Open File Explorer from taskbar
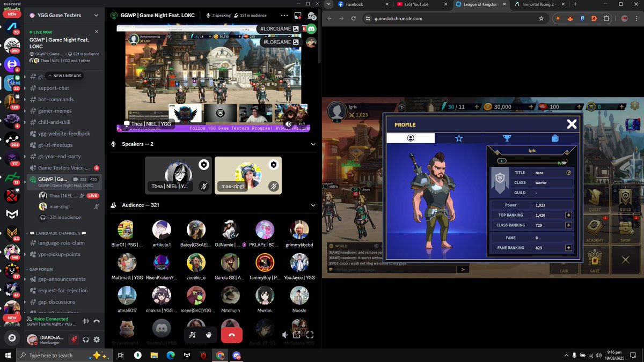This screenshot has width=644, height=362. coord(154,355)
